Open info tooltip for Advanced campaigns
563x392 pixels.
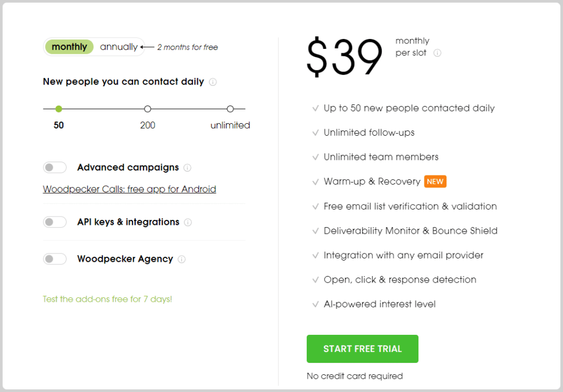(187, 168)
